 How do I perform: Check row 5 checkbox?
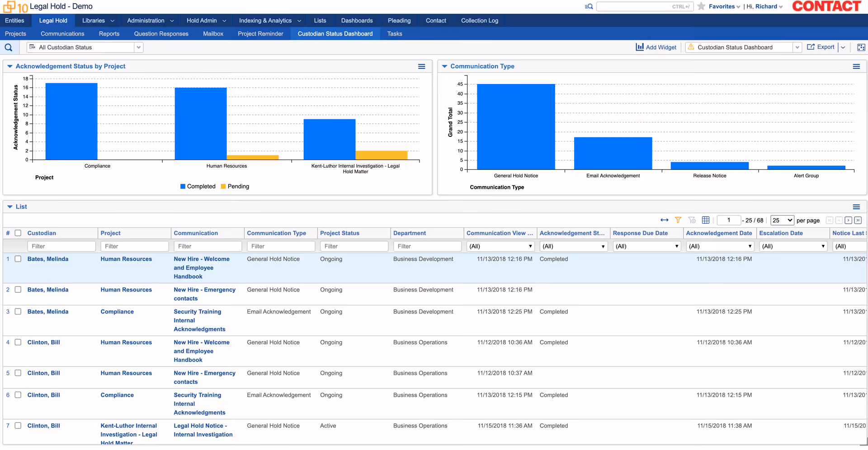click(18, 373)
